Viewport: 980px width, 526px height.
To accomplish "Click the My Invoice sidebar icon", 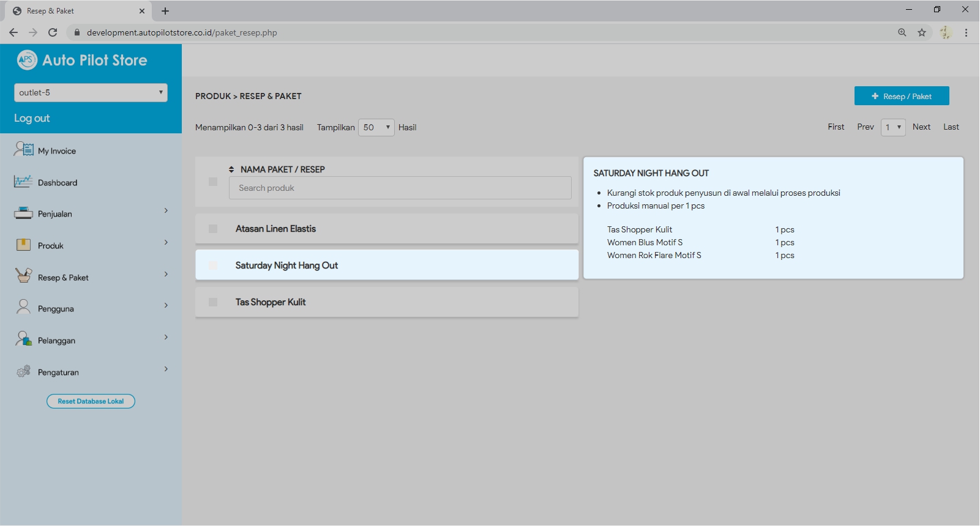I will coord(23,149).
